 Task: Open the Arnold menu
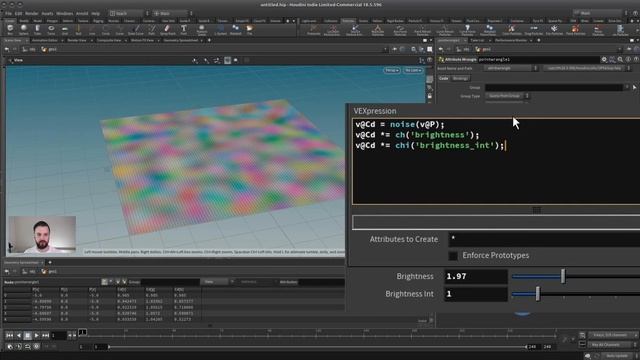tap(82, 13)
